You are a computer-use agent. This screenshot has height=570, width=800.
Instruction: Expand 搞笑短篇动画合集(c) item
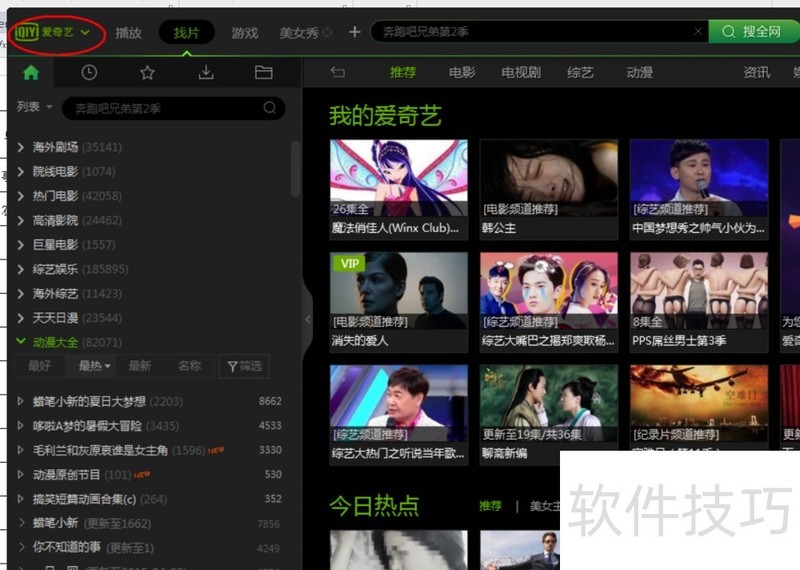coord(20,499)
